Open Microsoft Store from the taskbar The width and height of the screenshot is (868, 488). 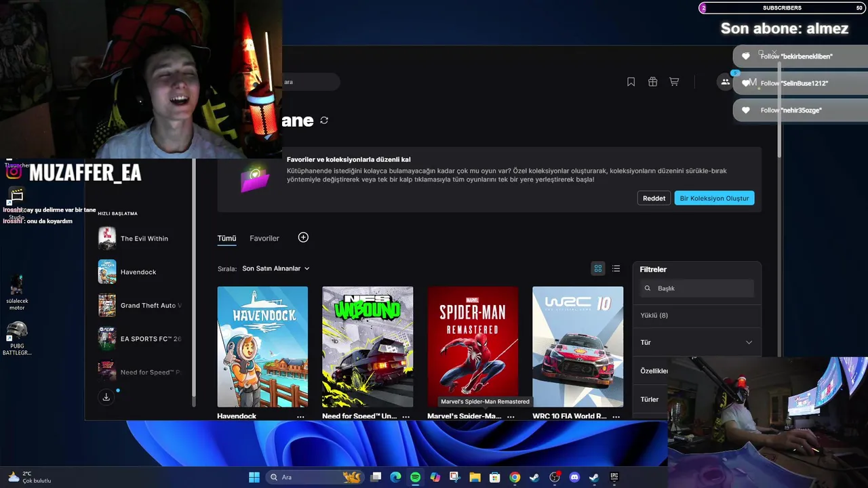[495, 477]
